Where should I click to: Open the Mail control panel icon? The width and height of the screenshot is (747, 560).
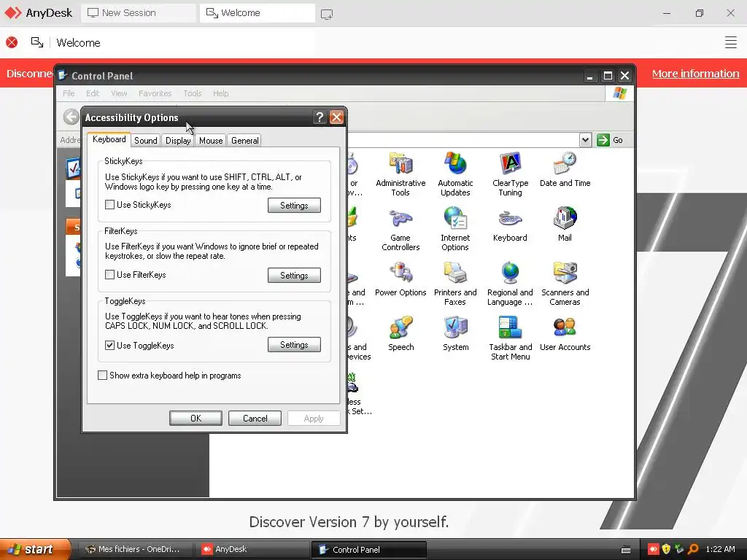click(x=565, y=225)
